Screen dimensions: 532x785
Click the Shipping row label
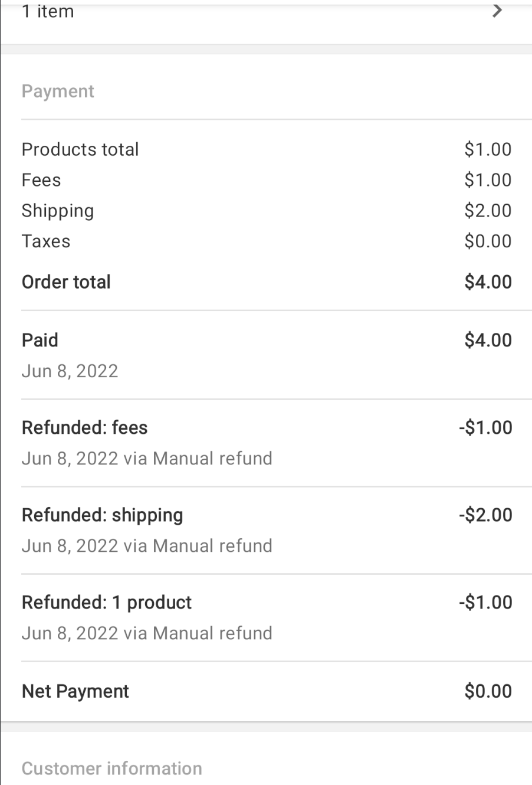[x=58, y=211]
